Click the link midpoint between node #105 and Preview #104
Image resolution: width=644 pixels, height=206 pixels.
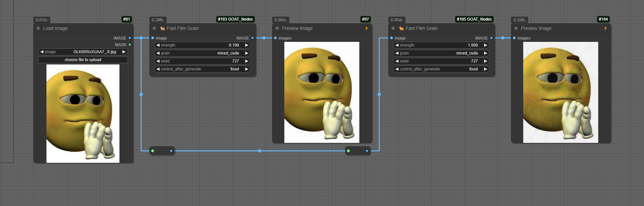point(503,38)
